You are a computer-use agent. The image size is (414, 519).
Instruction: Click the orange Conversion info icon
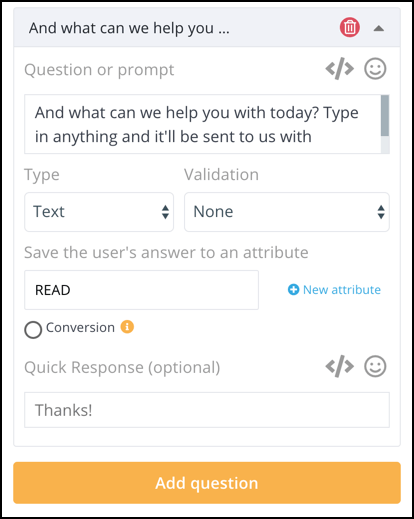127,327
